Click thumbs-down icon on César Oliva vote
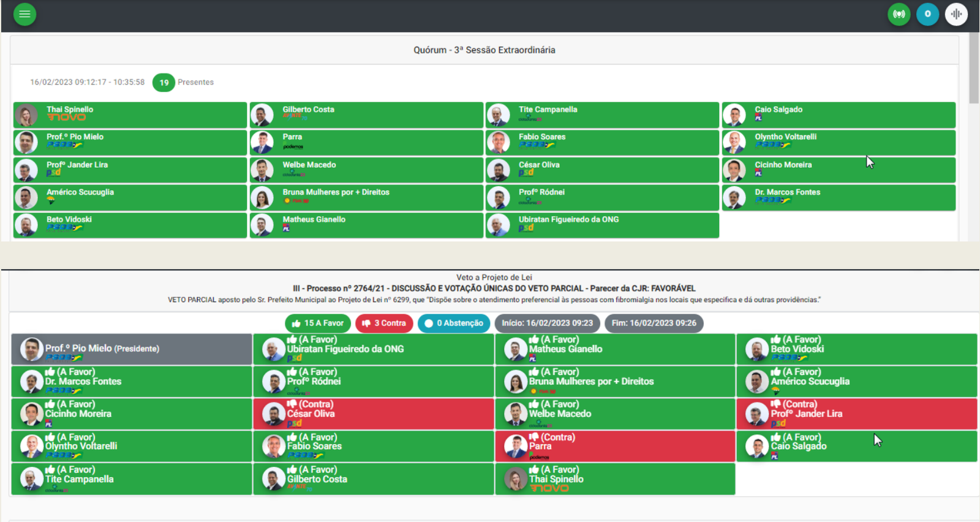This screenshot has width=980, height=522. pos(292,404)
